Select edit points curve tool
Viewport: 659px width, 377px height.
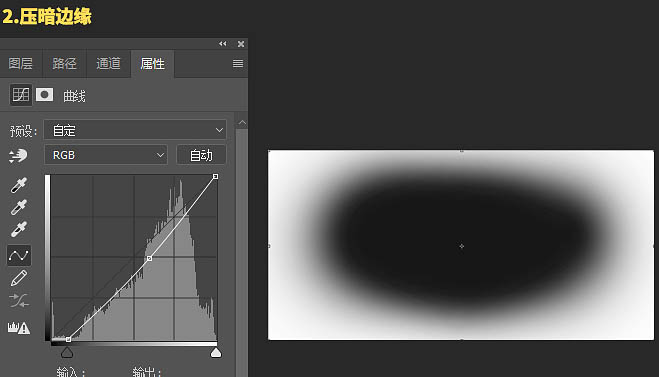[x=19, y=255]
